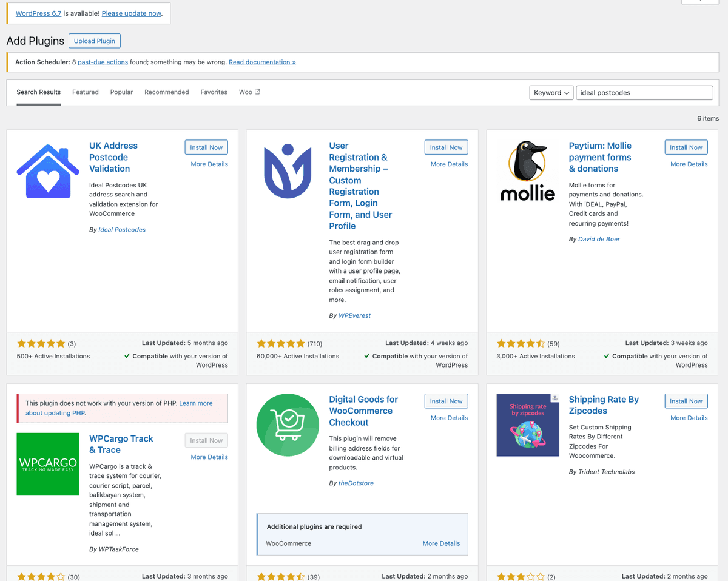The width and height of the screenshot is (728, 581).
Task: Click the WPCargo green logo thumbnail
Action: 48,464
